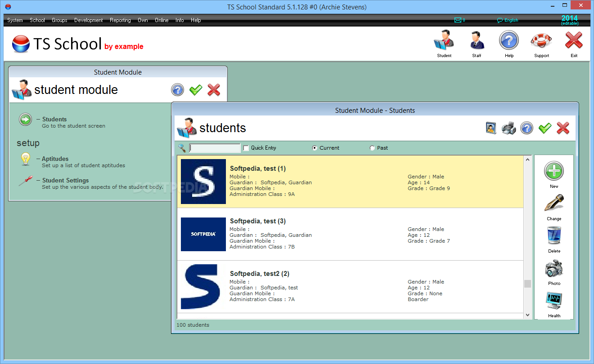Accept with green check in students window
This screenshot has height=364, width=594.
point(545,128)
